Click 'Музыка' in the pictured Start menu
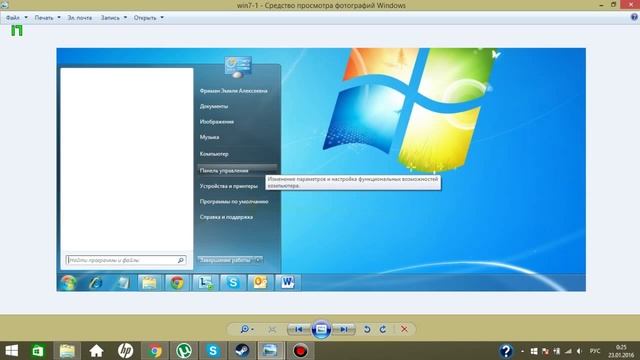 pos(209,137)
